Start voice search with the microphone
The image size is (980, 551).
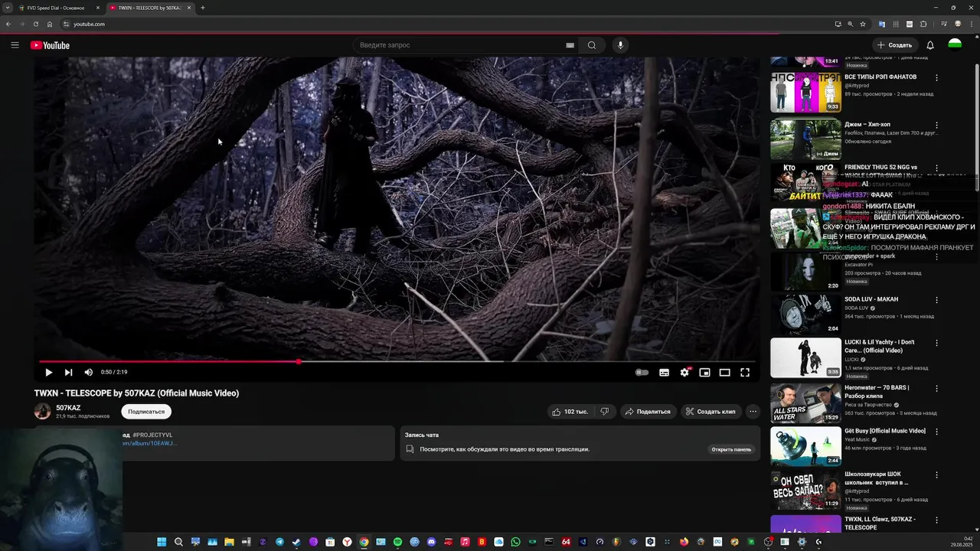point(620,45)
